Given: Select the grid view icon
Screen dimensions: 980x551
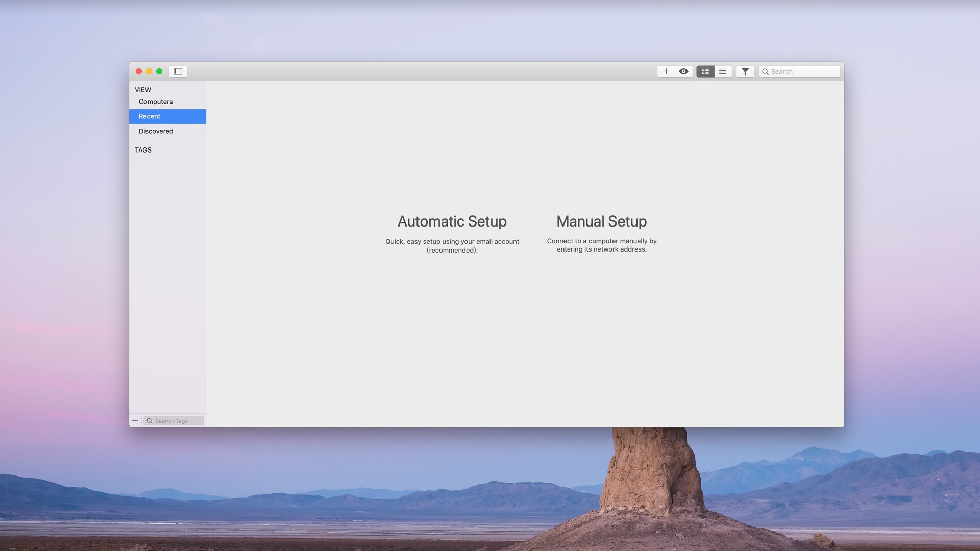Looking at the screenshot, I should pyautogui.click(x=705, y=70).
